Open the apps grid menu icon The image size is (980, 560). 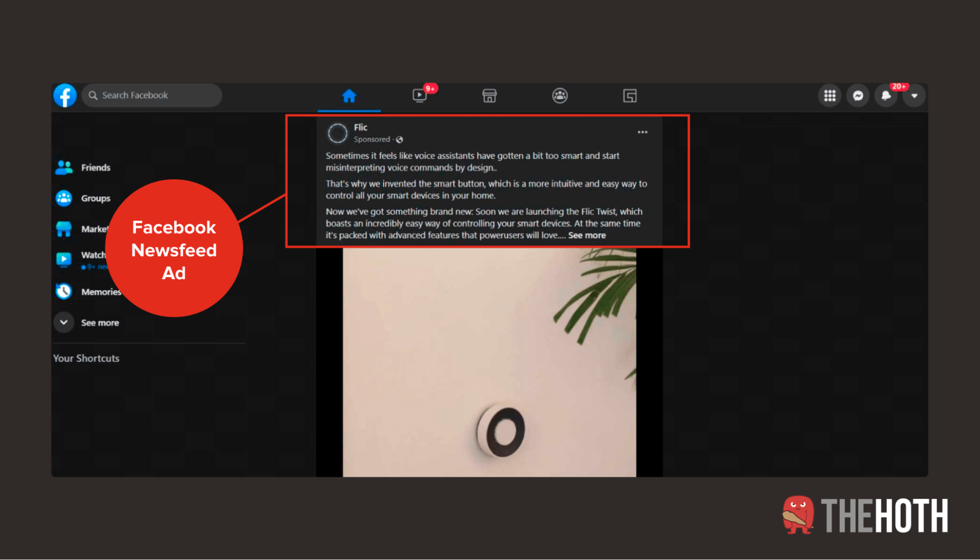(829, 96)
